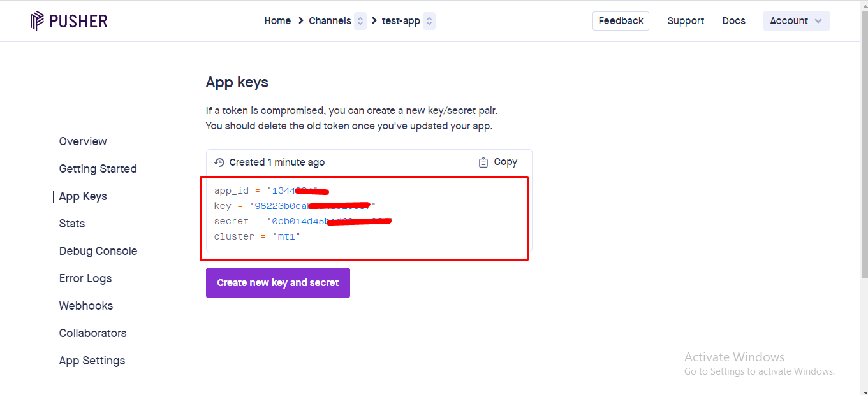Select Overview in the sidebar
The width and height of the screenshot is (868, 395).
83,141
